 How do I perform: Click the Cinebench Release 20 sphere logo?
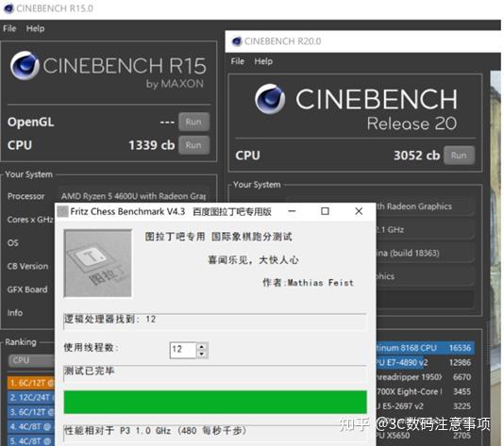point(270,99)
